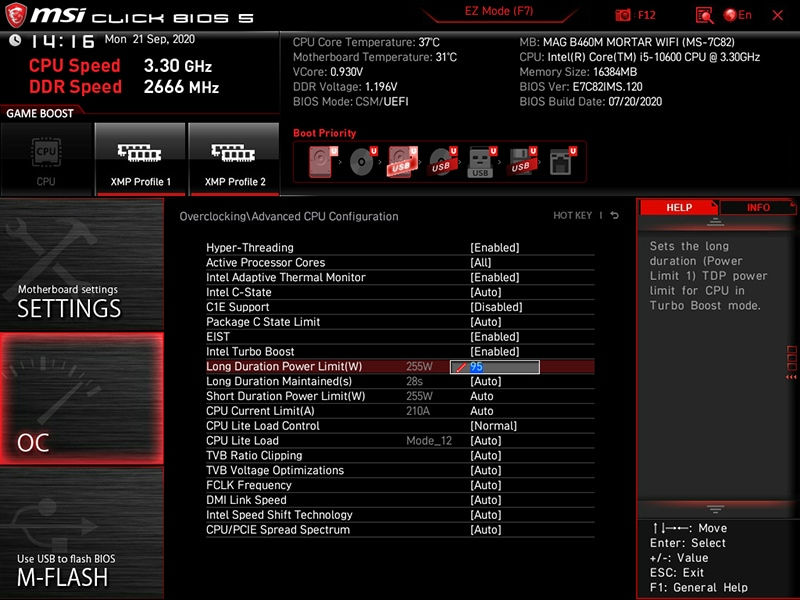The image size is (800, 600).
Task: Select CPU Current Limit(A) Auto value
Action: (482, 411)
